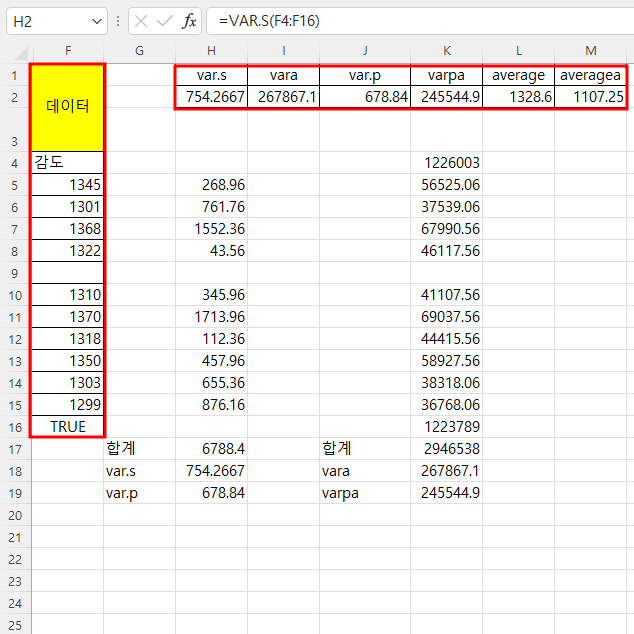634x634 pixels.
Task: Click the 감도 cell
Action: (68, 163)
